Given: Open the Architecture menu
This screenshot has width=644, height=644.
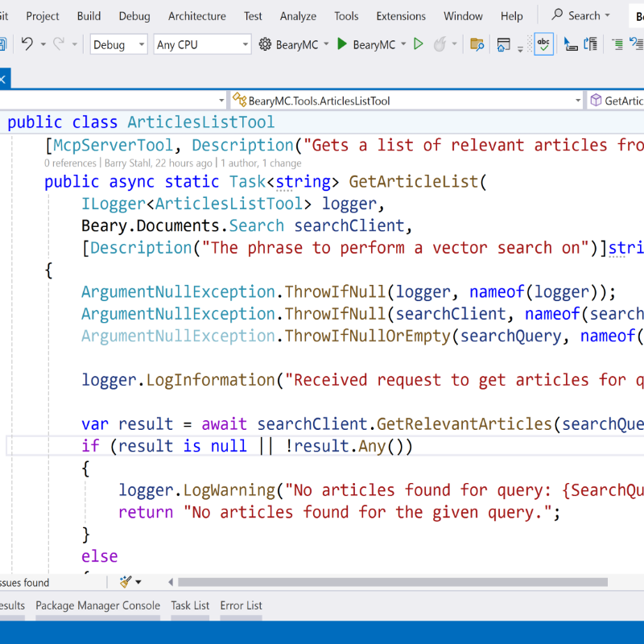Looking at the screenshot, I should tap(196, 16).
